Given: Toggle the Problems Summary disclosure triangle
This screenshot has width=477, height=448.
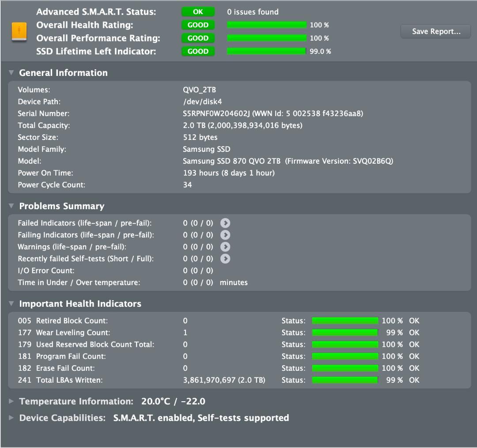Looking at the screenshot, I should (x=11, y=206).
